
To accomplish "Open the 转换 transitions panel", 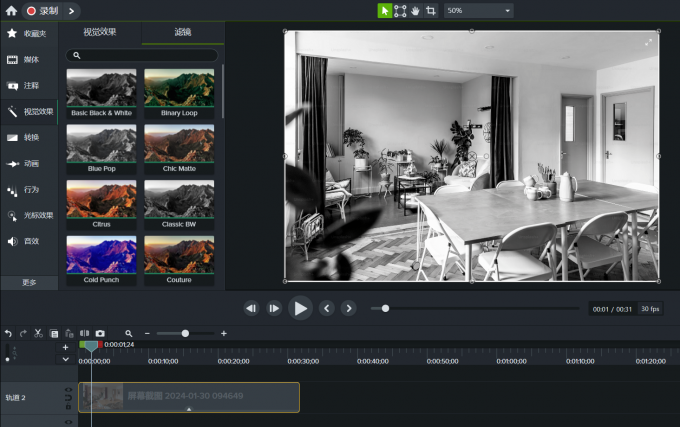I will click(x=29, y=137).
